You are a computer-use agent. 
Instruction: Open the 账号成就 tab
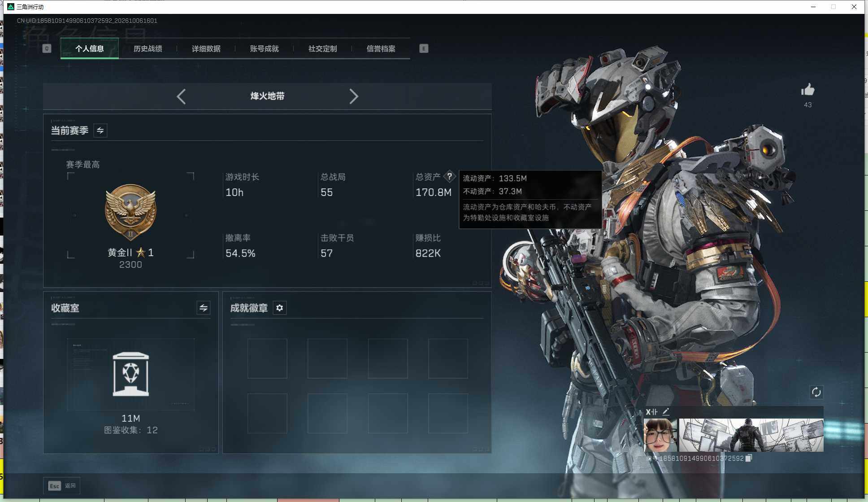265,48
